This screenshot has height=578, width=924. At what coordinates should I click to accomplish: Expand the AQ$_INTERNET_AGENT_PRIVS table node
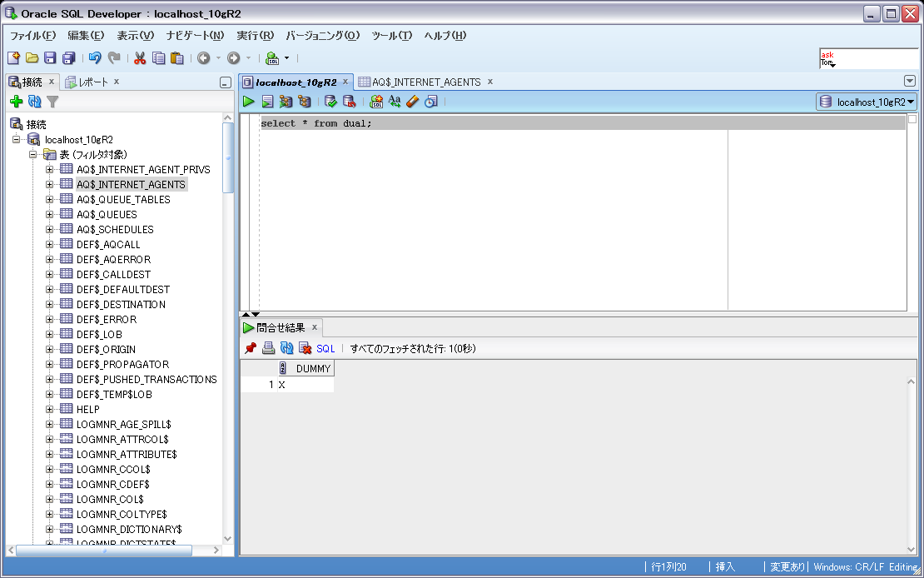(49, 169)
